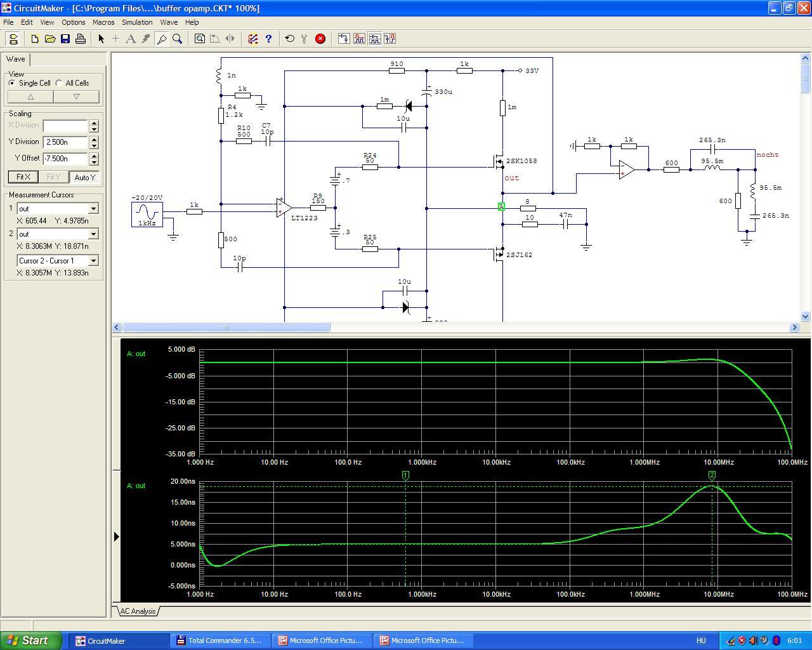
Task: Open measurement cursor 2 signal dropdown
Action: coord(93,234)
